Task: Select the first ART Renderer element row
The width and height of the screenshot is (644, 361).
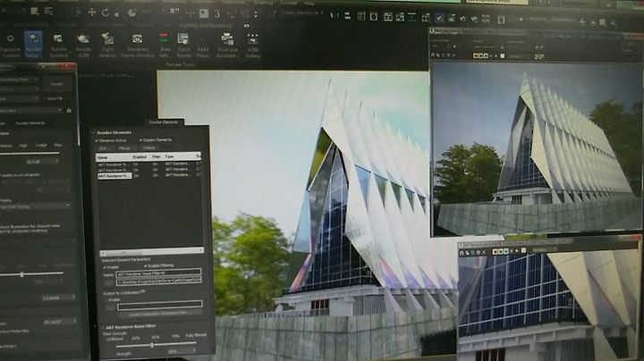Action: [x=148, y=164]
